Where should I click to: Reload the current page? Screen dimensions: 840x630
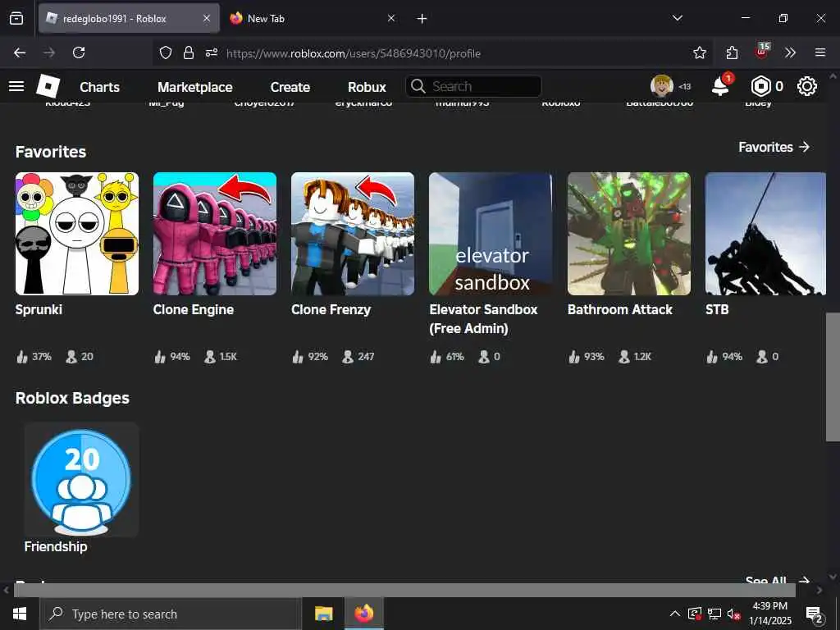(x=79, y=52)
